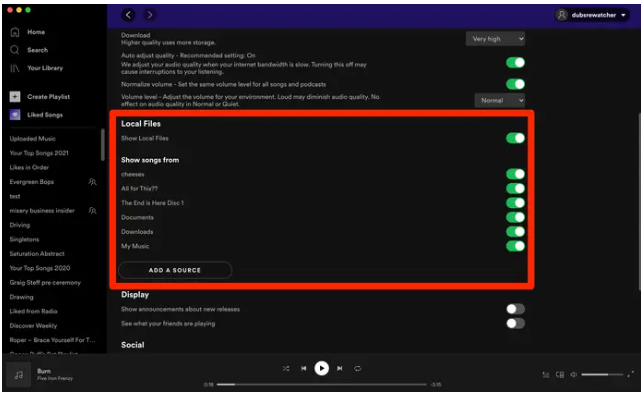
Task: Toggle off Show Local Files
Action: point(515,138)
